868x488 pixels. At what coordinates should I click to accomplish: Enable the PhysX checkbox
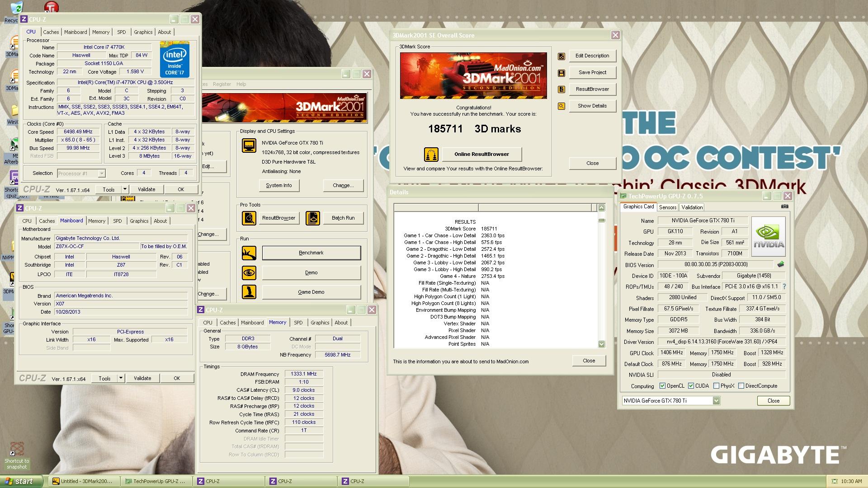tap(716, 386)
